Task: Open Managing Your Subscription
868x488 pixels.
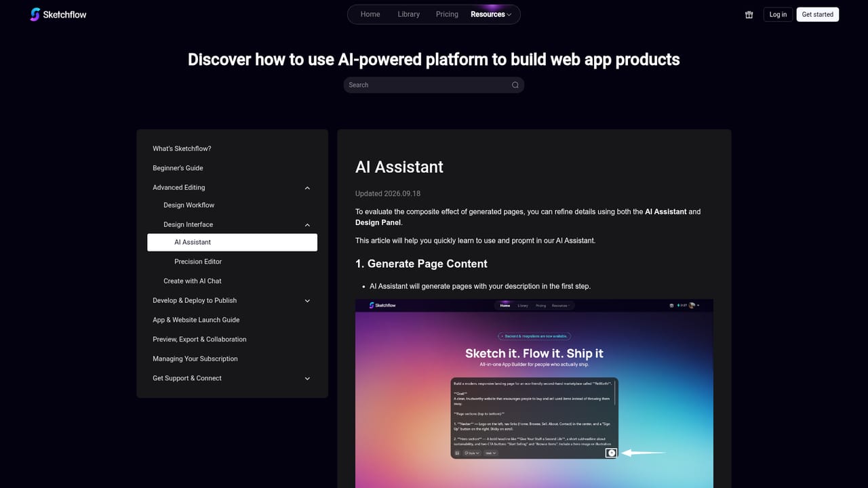Action: (195, 359)
